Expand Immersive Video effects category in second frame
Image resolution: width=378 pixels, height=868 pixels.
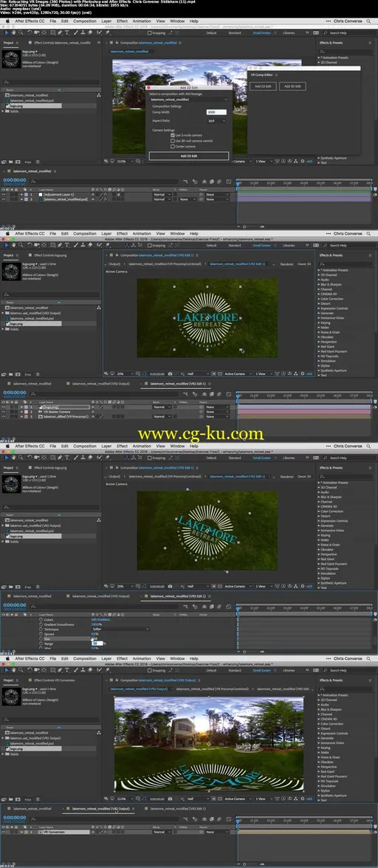(x=319, y=318)
